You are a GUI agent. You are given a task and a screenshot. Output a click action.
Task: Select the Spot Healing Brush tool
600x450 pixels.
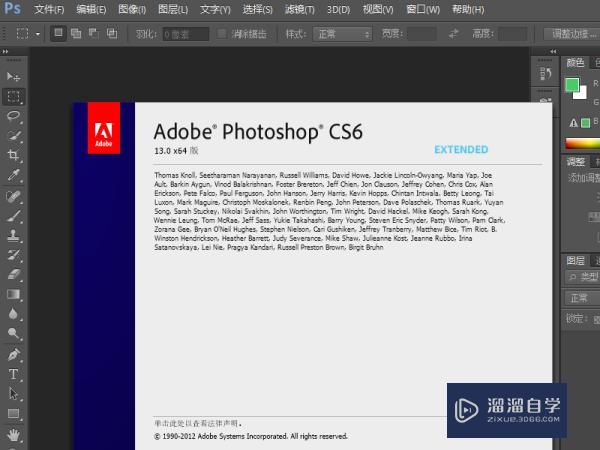coord(14,197)
